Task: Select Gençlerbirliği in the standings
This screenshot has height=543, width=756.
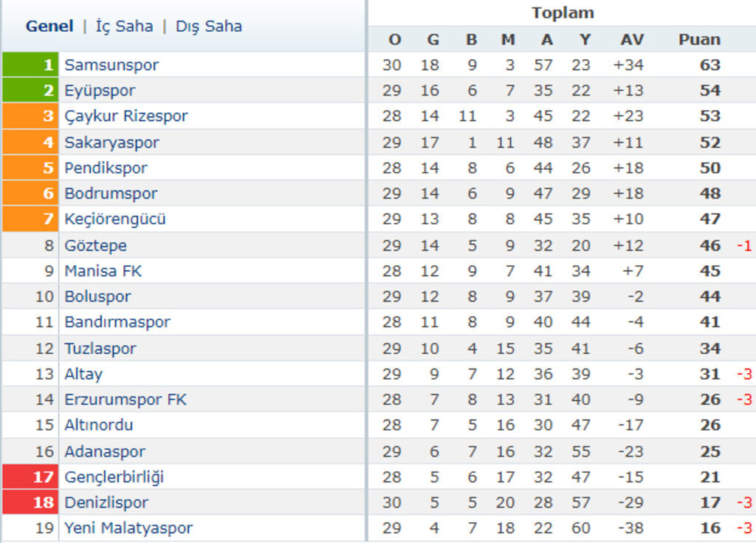Action: [114, 477]
